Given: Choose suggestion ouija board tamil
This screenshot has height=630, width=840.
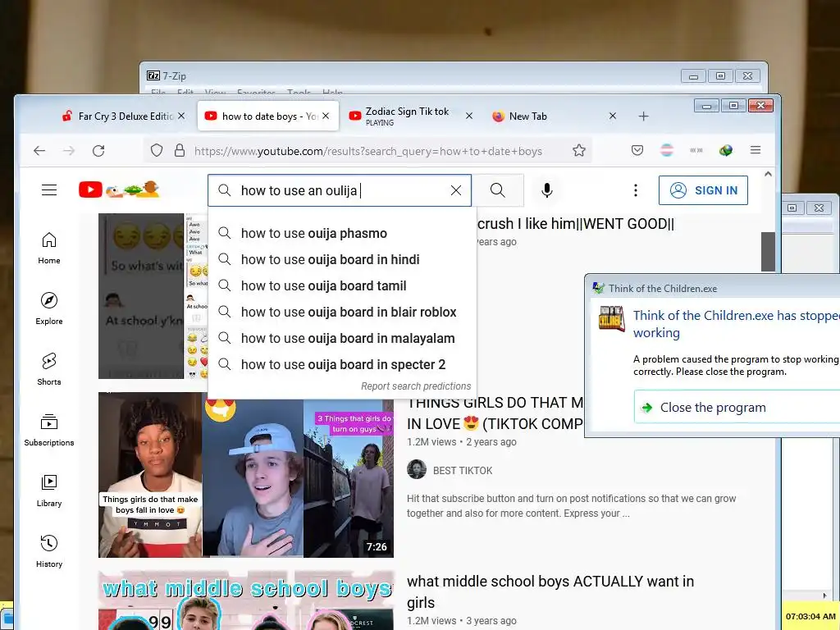Looking at the screenshot, I should point(342,285).
